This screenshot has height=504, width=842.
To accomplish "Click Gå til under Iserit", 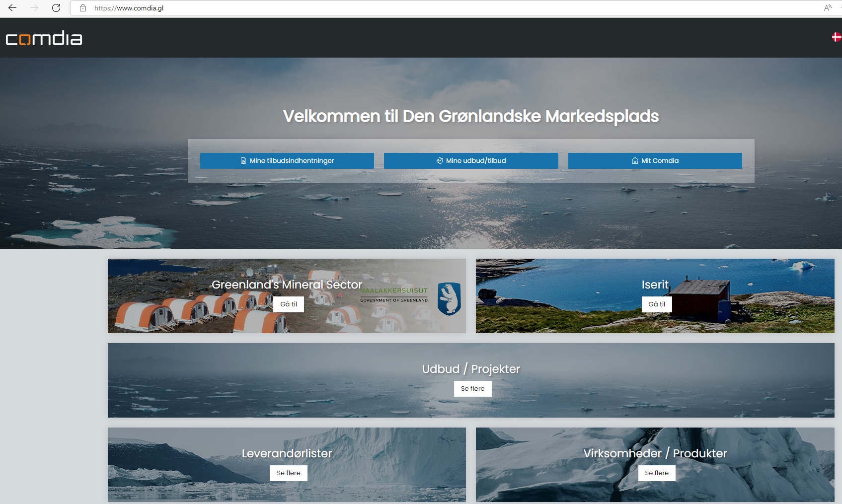I will (657, 304).
